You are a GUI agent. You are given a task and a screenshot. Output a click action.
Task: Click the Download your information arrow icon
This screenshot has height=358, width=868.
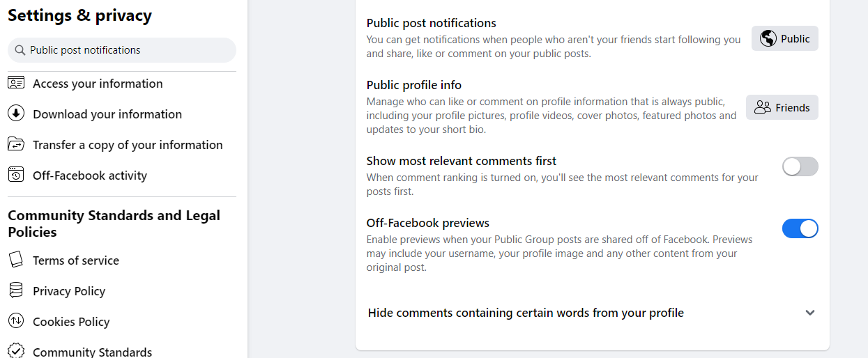pyautogui.click(x=16, y=114)
